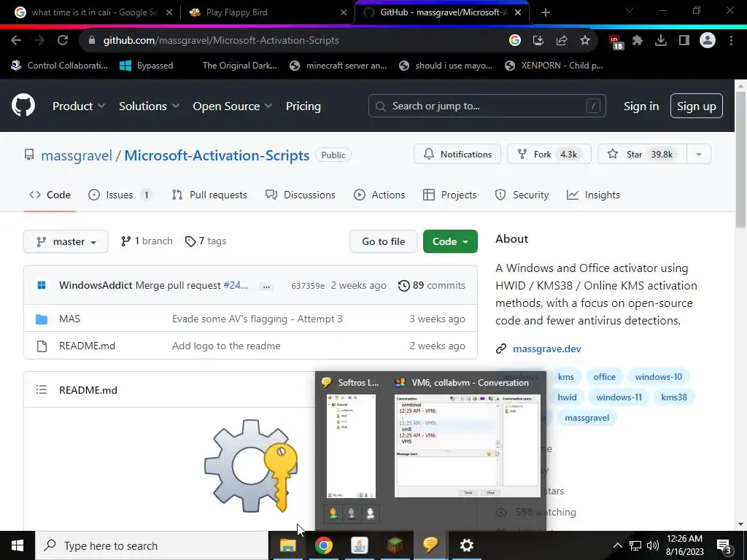Click the GitHub octocat logo

23,106
